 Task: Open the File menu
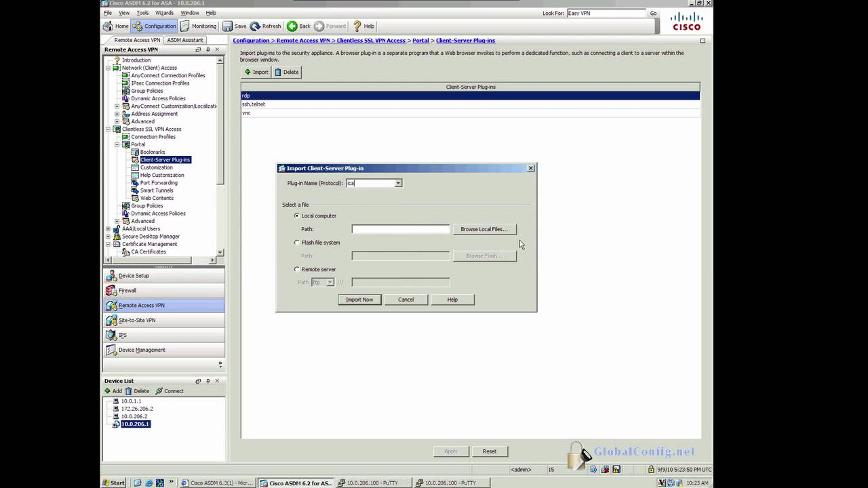[x=107, y=13]
